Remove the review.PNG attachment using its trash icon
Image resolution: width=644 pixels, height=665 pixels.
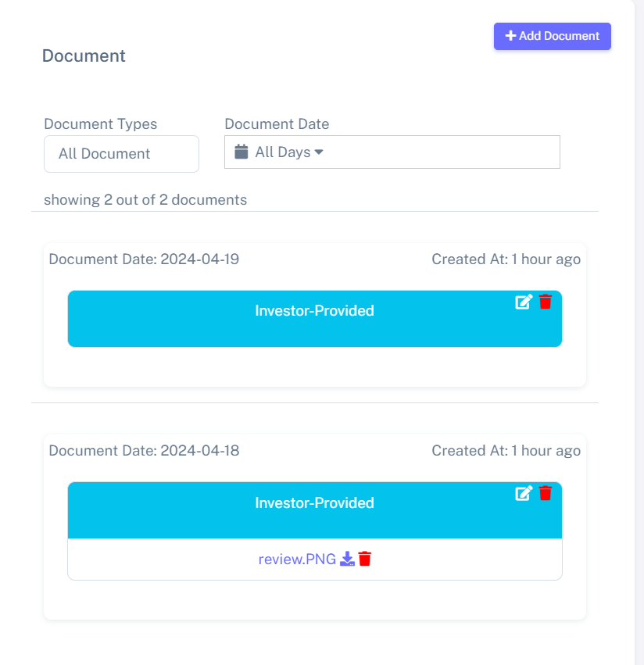(x=364, y=559)
